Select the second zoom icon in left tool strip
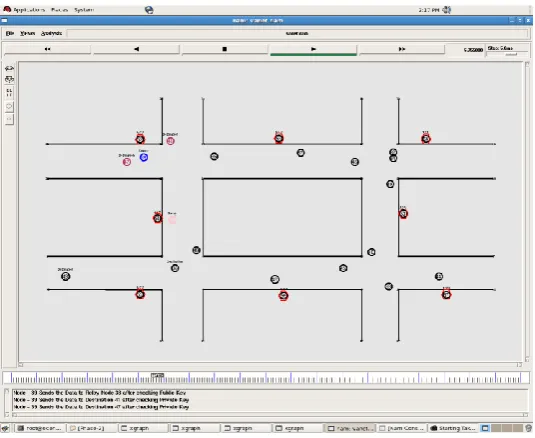The height and width of the screenshot is (438, 535). [x=9, y=79]
